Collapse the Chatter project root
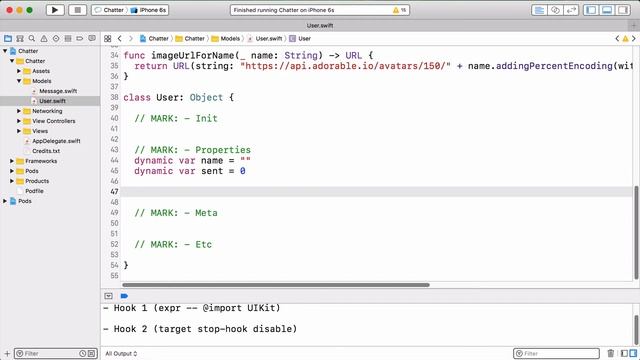 point(5,51)
